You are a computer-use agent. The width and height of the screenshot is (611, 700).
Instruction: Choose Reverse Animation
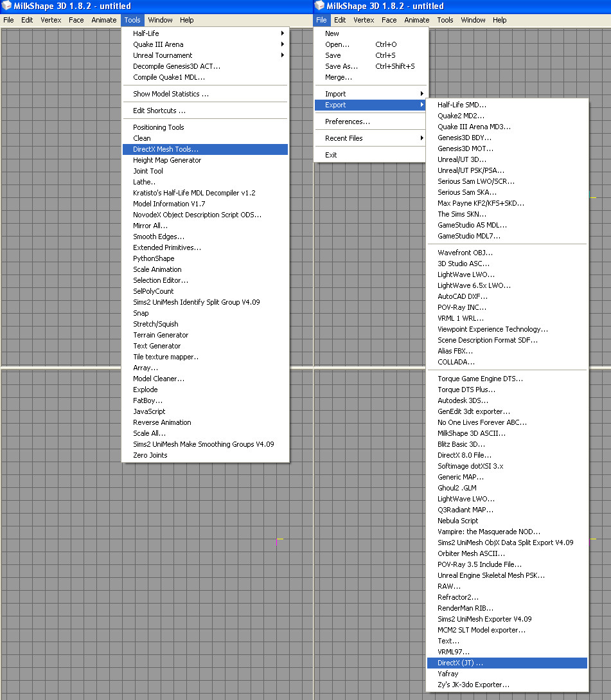(x=205, y=423)
